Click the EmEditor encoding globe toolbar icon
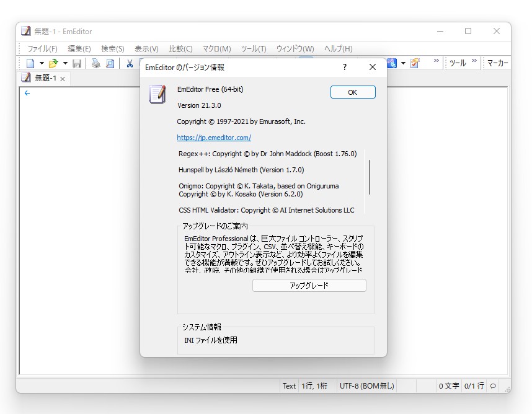 [x=391, y=63]
